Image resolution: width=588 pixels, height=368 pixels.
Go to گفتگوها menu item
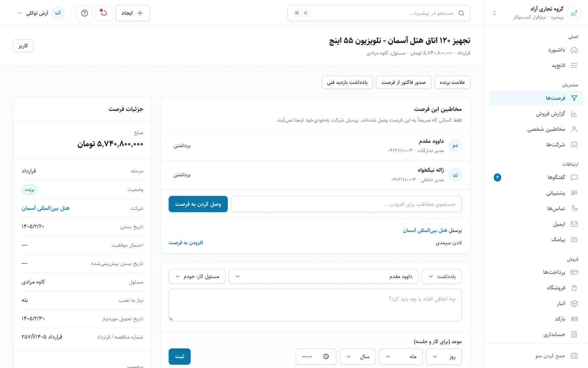point(536,177)
